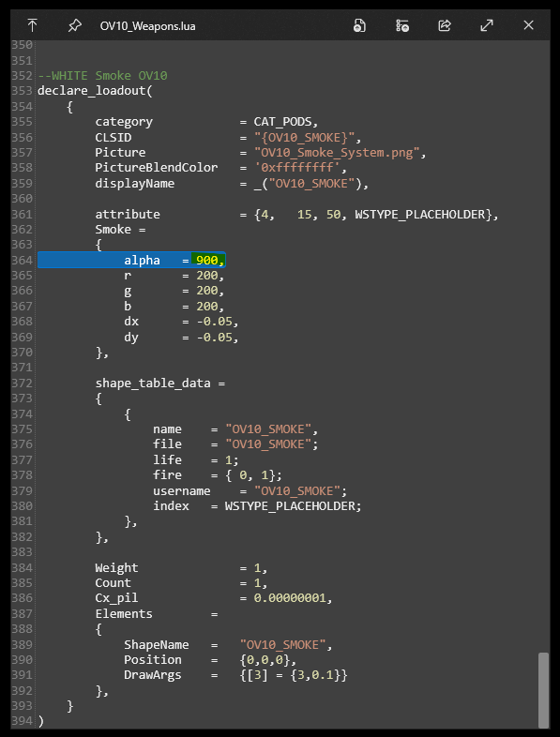This screenshot has width=560, height=737.
Task: Click the b = 200 line
Action: click(174, 307)
